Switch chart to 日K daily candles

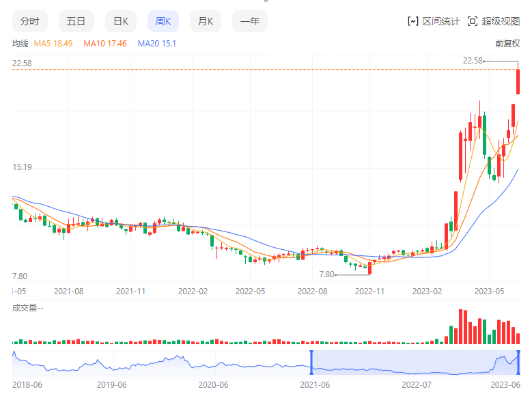121,21
